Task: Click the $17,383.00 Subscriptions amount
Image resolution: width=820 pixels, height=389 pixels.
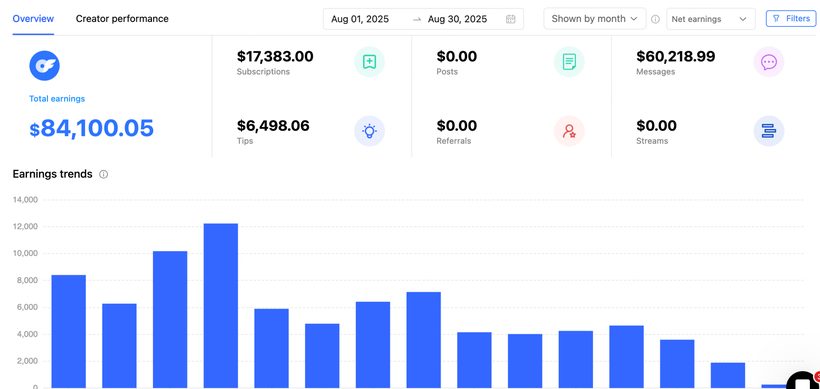Action: click(275, 56)
